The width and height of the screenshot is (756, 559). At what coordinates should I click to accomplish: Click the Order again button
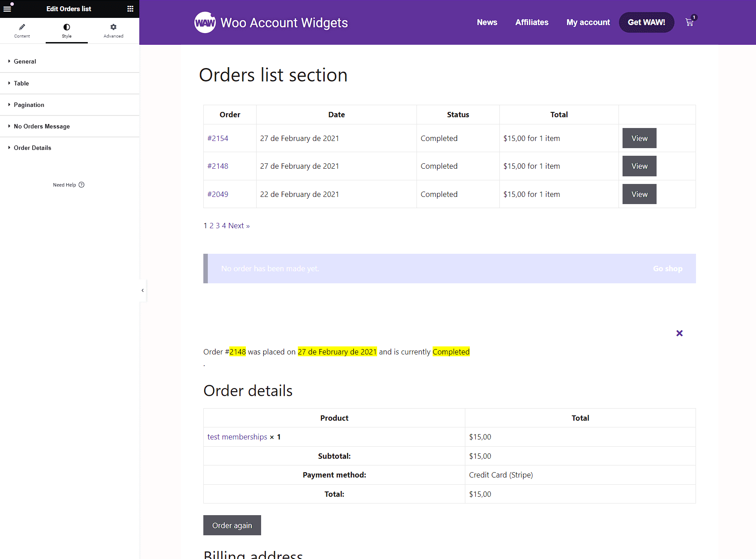pos(232,525)
